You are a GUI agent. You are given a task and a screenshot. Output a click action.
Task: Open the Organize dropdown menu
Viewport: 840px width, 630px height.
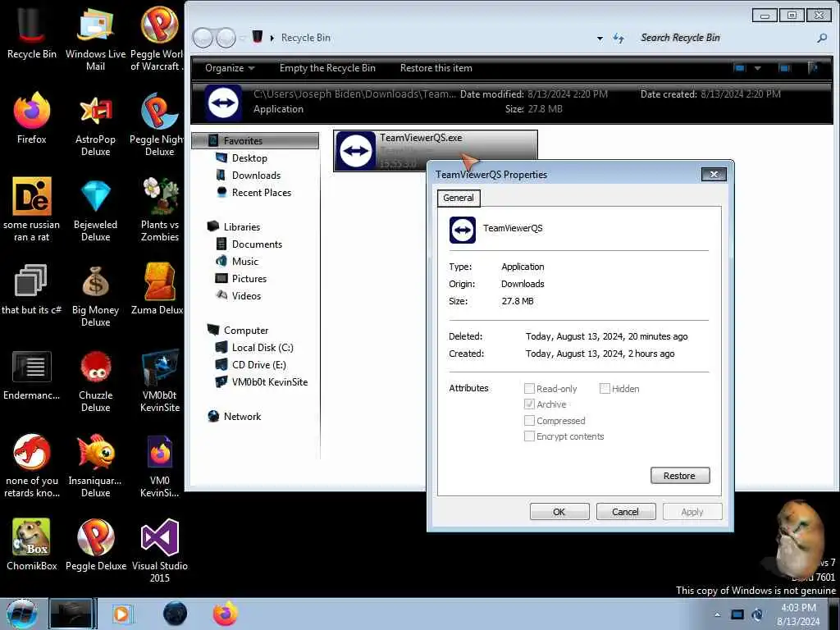point(230,68)
